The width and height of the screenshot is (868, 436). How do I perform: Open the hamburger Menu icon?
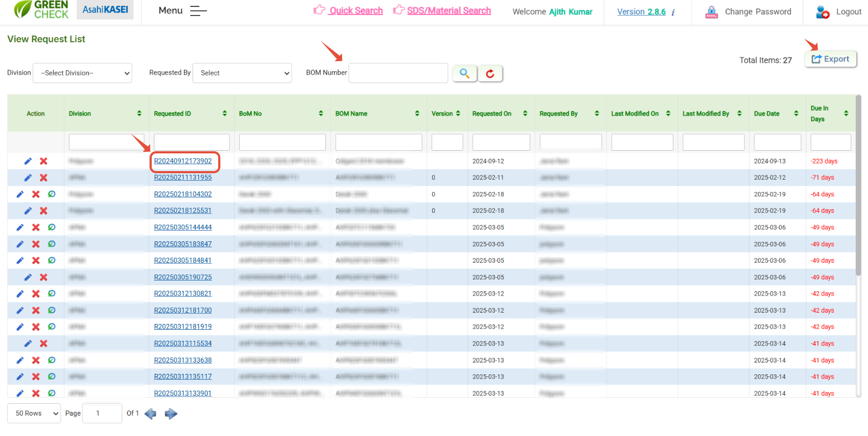point(198,11)
